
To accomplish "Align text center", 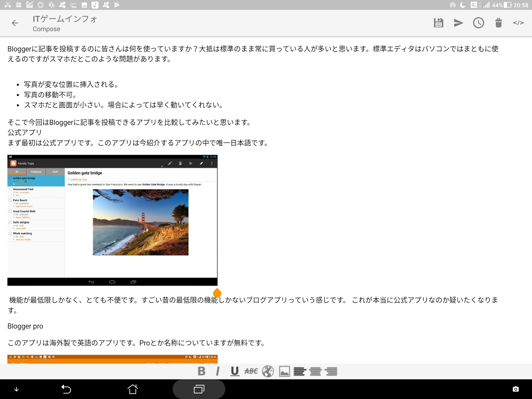I will pyautogui.click(x=315, y=371).
